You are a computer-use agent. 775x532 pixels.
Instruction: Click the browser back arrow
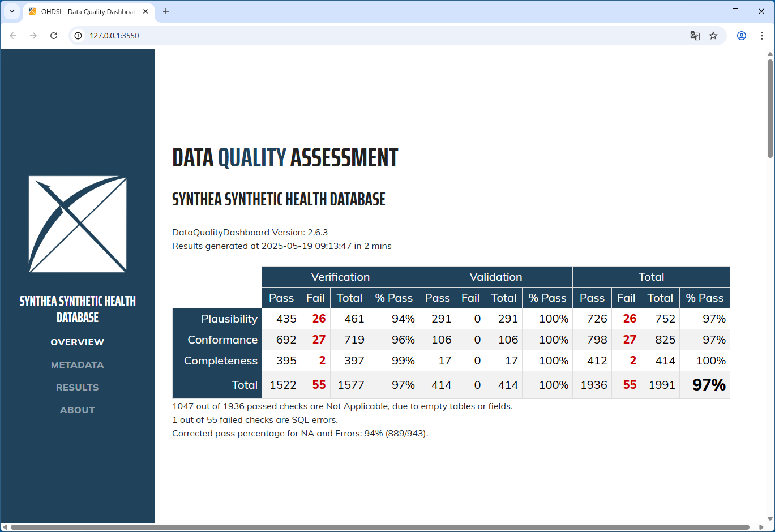click(x=13, y=36)
